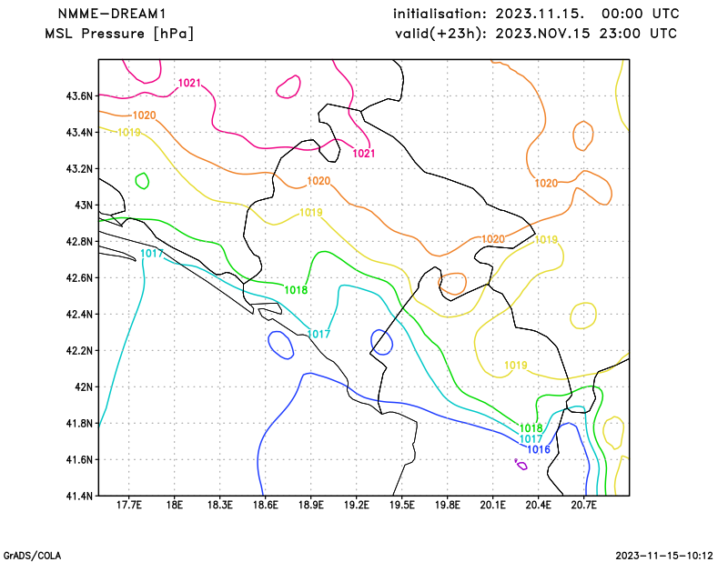Click the '43.2N' latitude label
The height and width of the screenshot is (562, 728).
[79, 169]
